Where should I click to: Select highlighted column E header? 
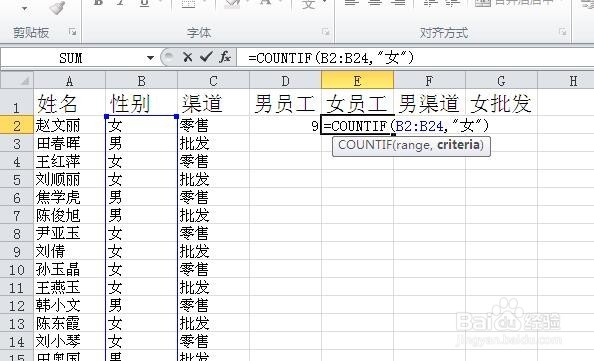357,80
